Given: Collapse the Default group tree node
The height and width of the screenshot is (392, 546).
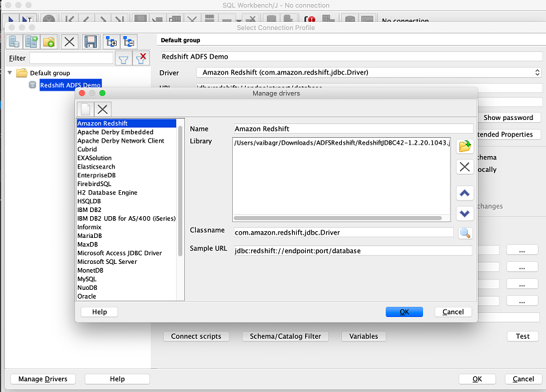Looking at the screenshot, I should pos(10,73).
